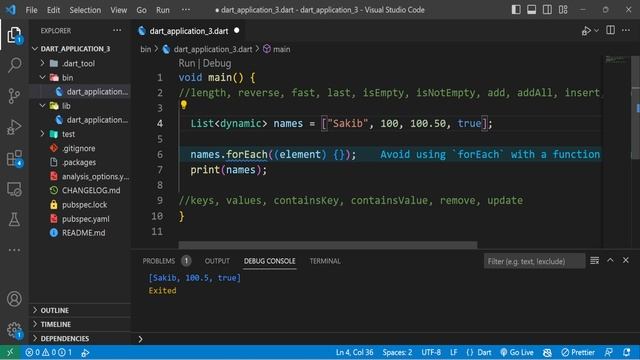Change language mode Dart in status bar
Viewport: 640px width, 360px height.
(484, 352)
